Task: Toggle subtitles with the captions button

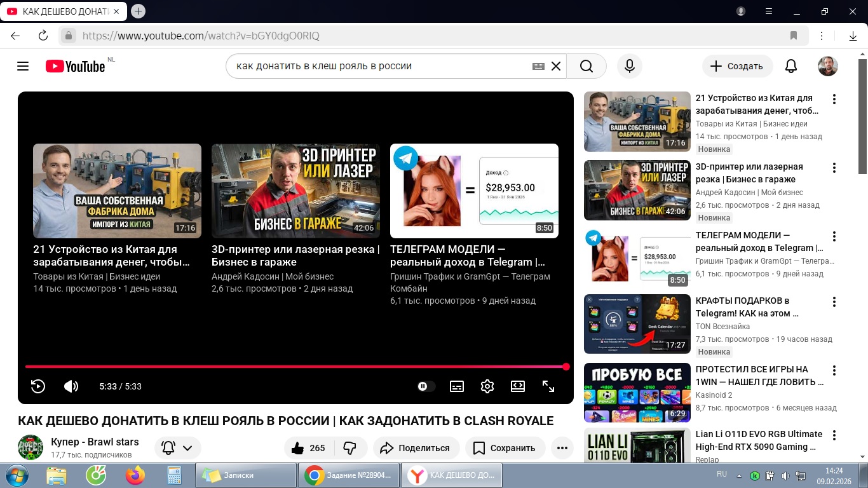Action: click(457, 386)
